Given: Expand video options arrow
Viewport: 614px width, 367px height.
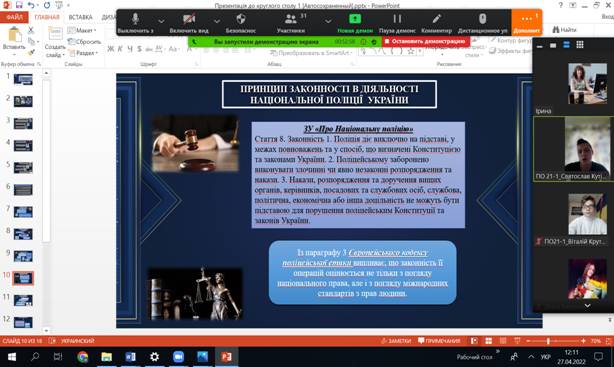Looking at the screenshot, I should click(x=217, y=21).
